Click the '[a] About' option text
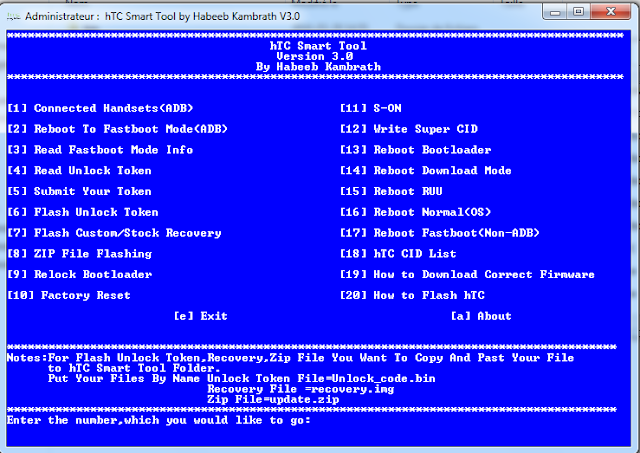Viewport: 640px width, 453px height. click(481, 316)
